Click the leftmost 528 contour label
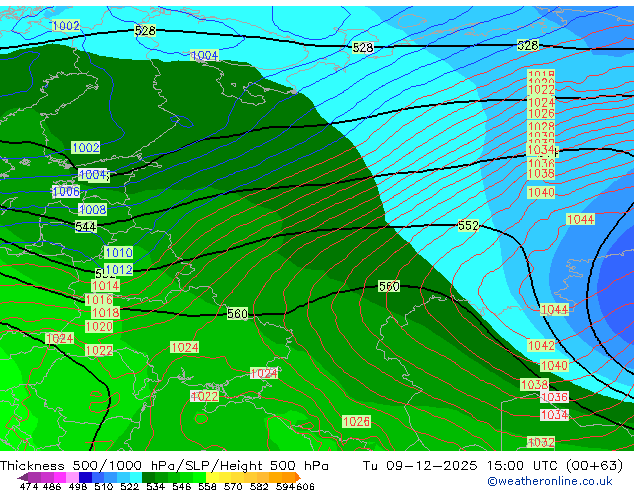The height and width of the screenshot is (490, 634). pos(145,30)
